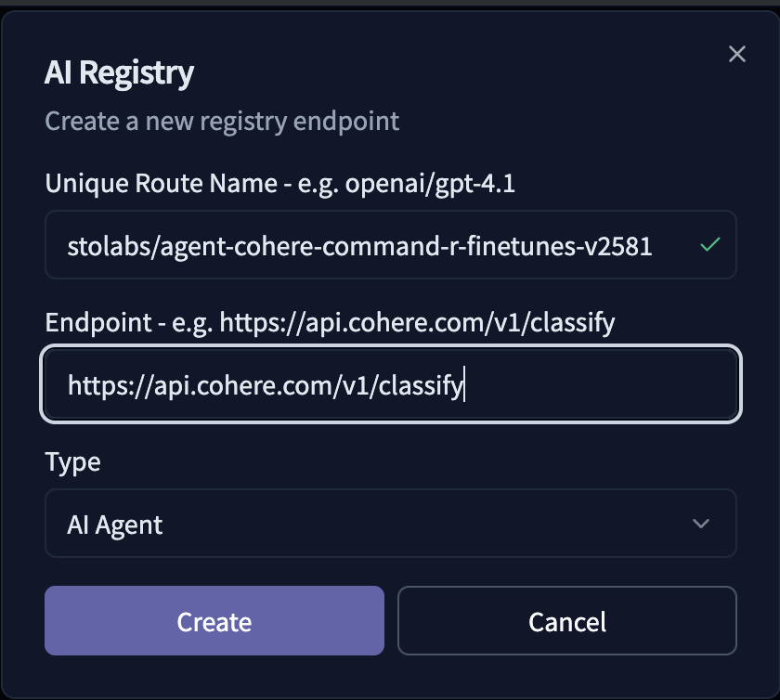Click the Create button
Image resolution: width=780 pixels, height=700 pixels.
[x=214, y=621]
